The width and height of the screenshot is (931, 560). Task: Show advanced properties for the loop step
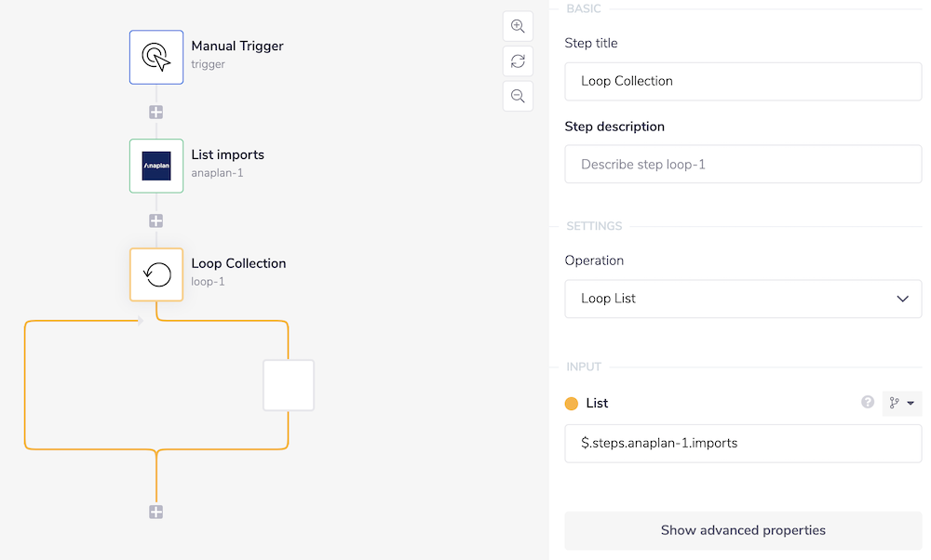tap(743, 530)
